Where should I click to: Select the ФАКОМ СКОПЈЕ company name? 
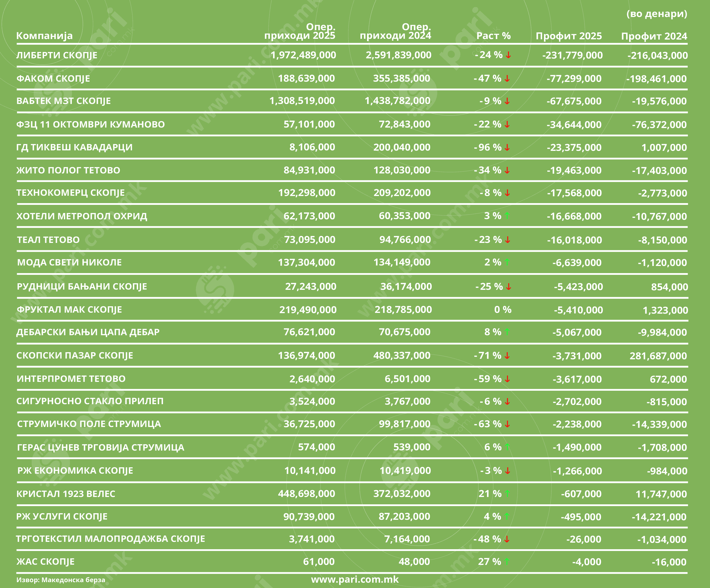pos(53,78)
